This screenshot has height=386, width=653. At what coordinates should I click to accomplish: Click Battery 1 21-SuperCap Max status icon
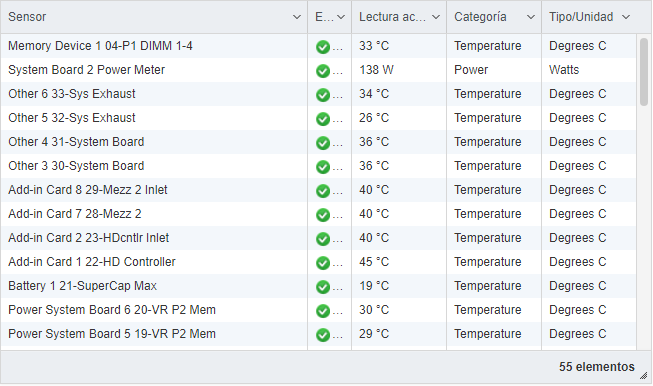[323, 287]
